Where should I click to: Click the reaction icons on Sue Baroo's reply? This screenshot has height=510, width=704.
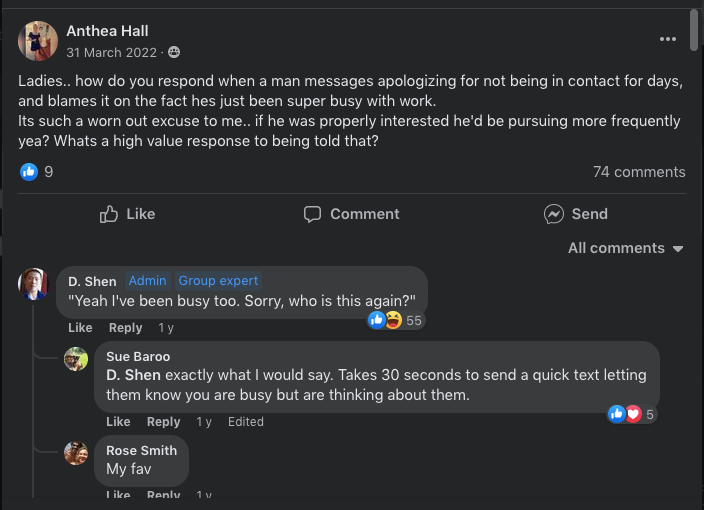coord(625,414)
